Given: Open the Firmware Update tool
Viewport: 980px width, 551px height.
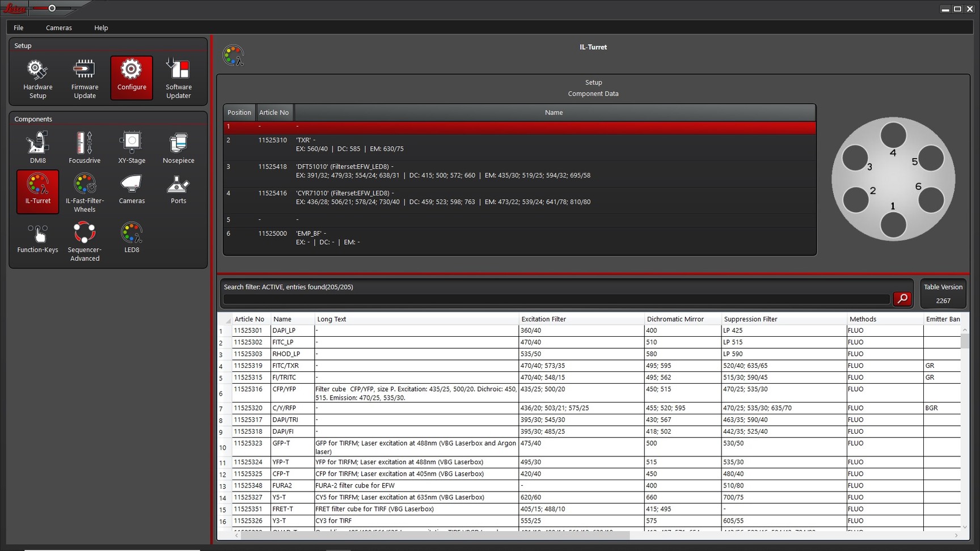Looking at the screenshot, I should click(85, 78).
